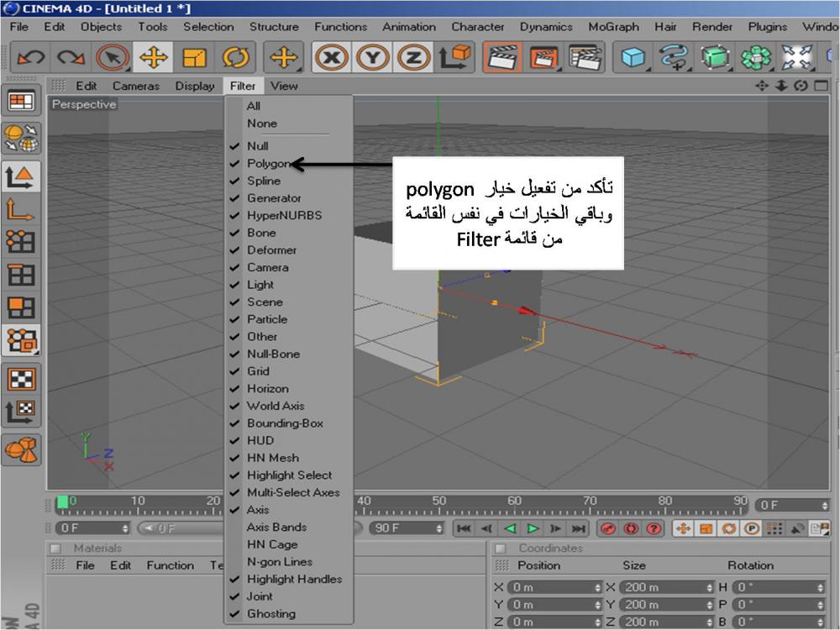Select the Live Selection tool

point(113,57)
